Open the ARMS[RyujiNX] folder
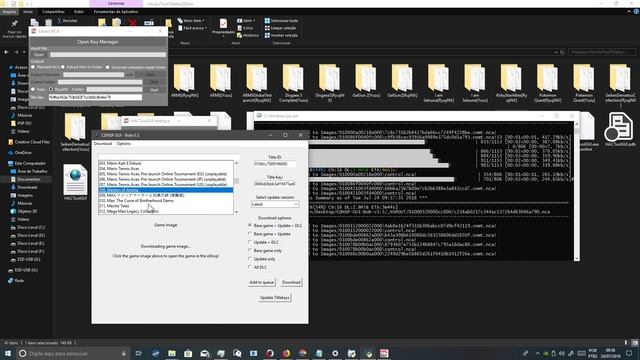 tap(184, 81)
